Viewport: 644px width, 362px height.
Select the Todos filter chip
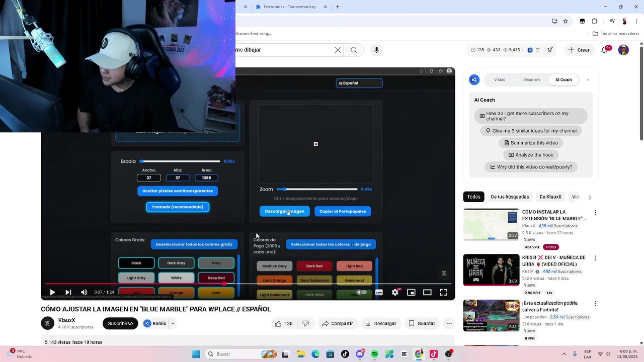coord(473,197)
